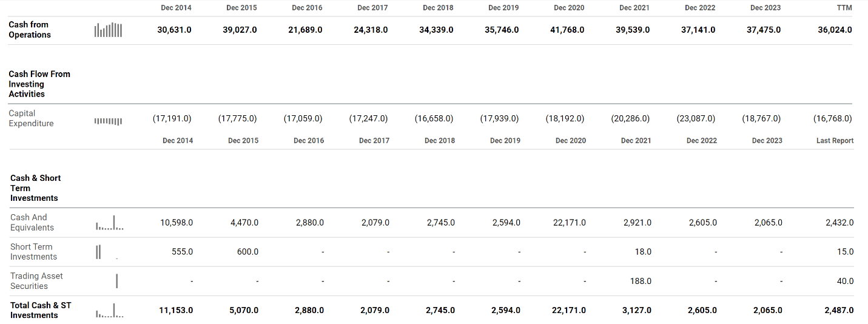Click the Capital Expenditure row label
868x324 pixels.
point(31,118)
